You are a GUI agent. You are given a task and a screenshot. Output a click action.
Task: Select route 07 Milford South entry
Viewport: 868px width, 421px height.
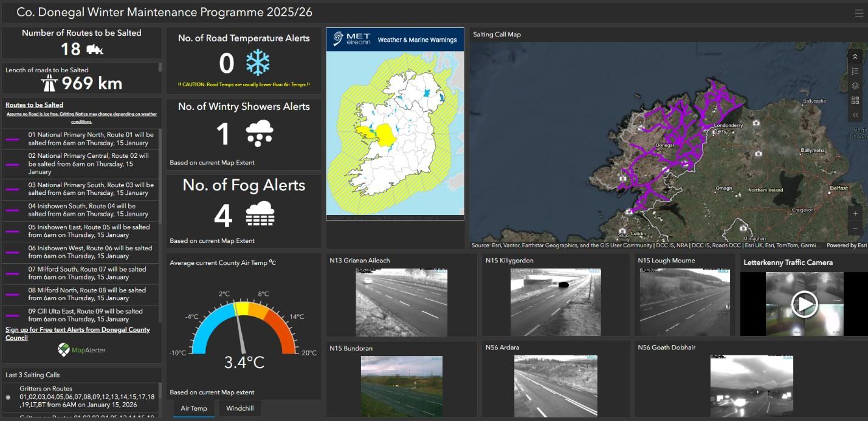point(80,273)
